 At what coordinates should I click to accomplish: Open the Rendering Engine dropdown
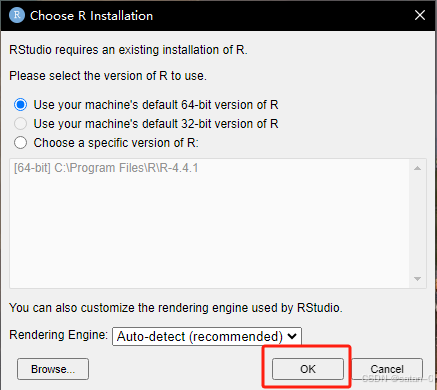pyautogui.click(x=207, y=336)
